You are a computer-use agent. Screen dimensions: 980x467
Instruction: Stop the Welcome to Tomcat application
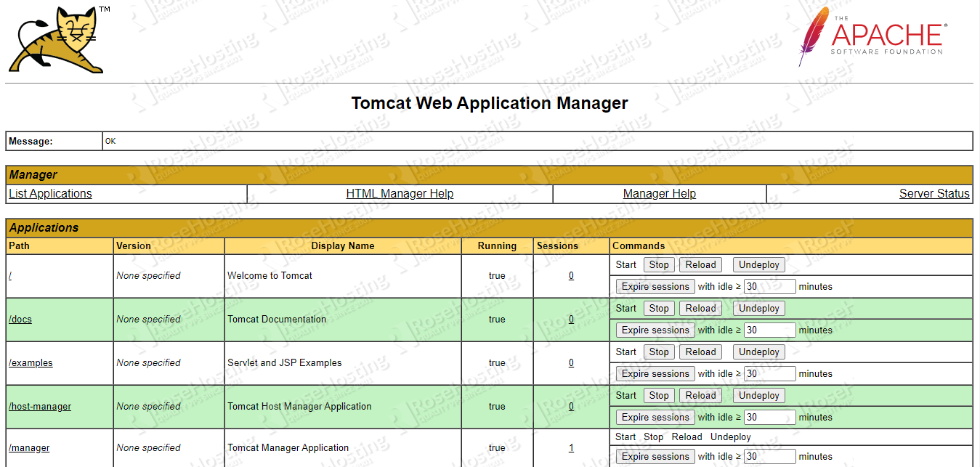tap(658, 264)
